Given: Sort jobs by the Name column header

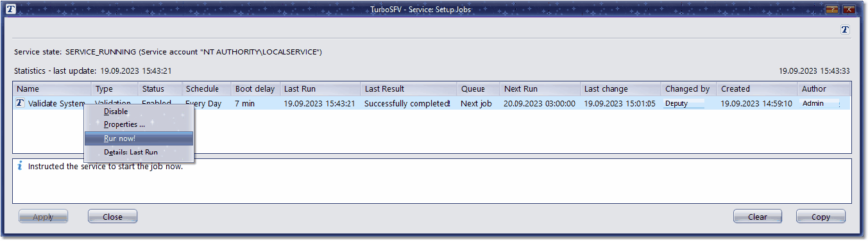Looking at the screenshot, I should coord(53,89).
